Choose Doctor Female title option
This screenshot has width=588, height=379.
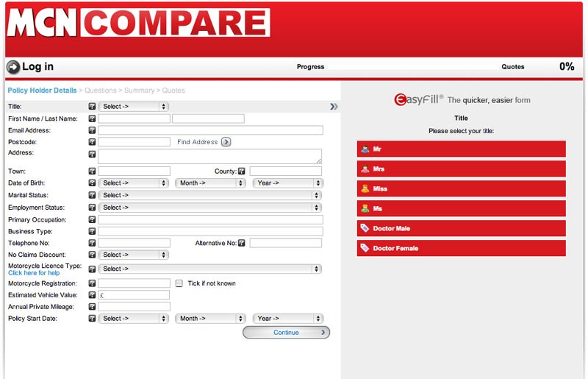pos(461,249)
